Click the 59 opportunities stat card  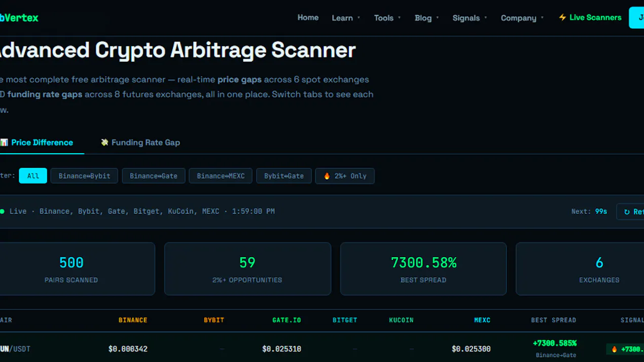[247, 269]
